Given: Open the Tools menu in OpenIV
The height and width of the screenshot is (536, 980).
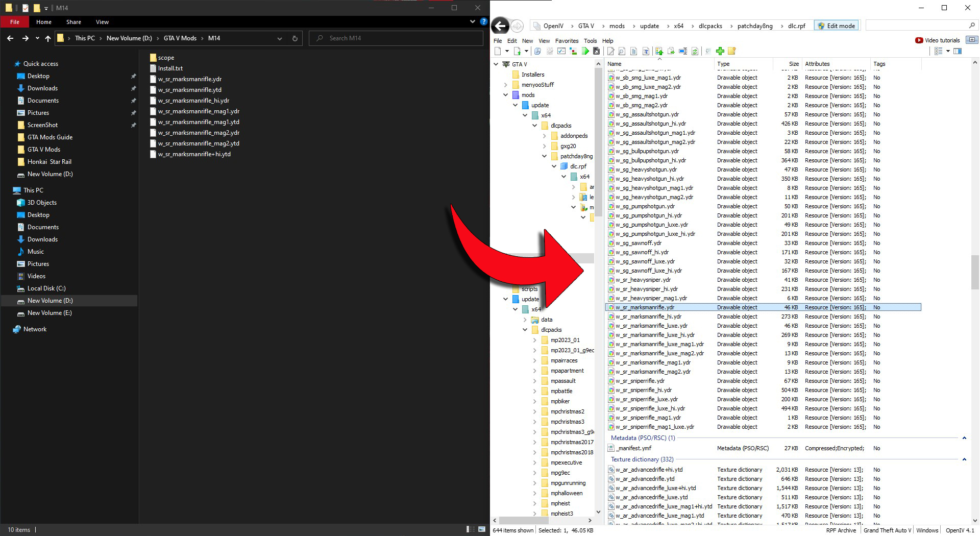Looking at the screenshot, I should 590,41.
